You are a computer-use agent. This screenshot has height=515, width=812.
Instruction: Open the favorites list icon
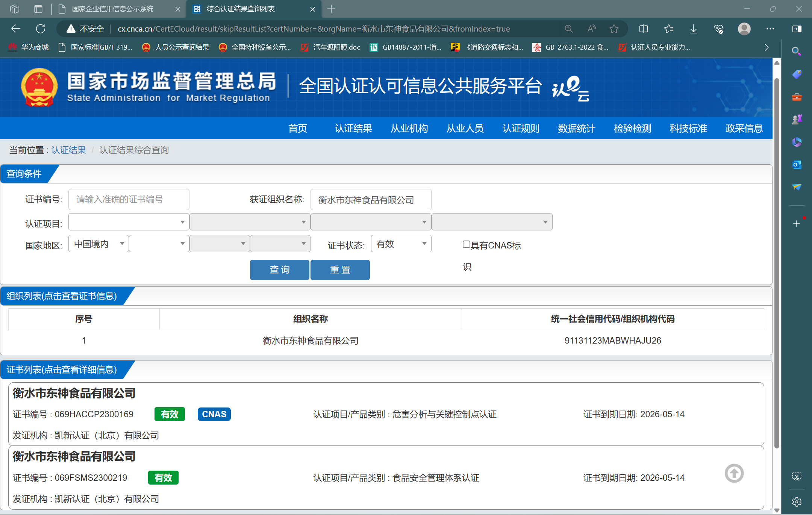coord(669,29)
